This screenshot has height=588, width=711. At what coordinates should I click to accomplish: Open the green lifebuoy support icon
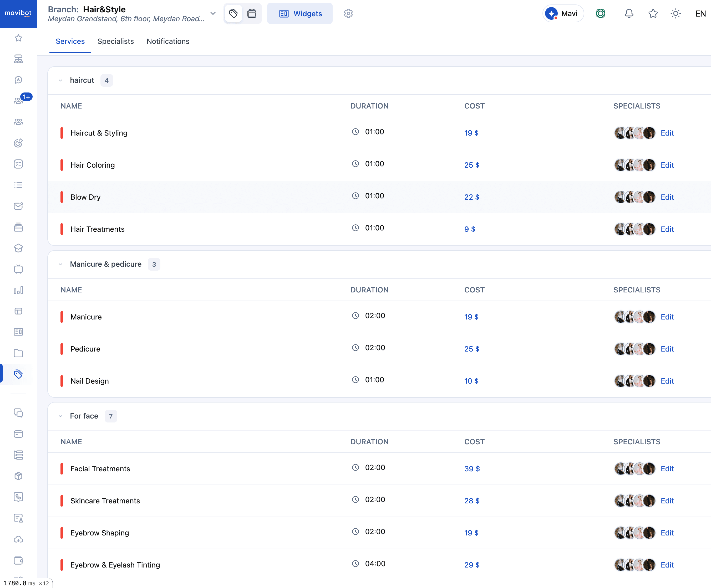(601, 14)
